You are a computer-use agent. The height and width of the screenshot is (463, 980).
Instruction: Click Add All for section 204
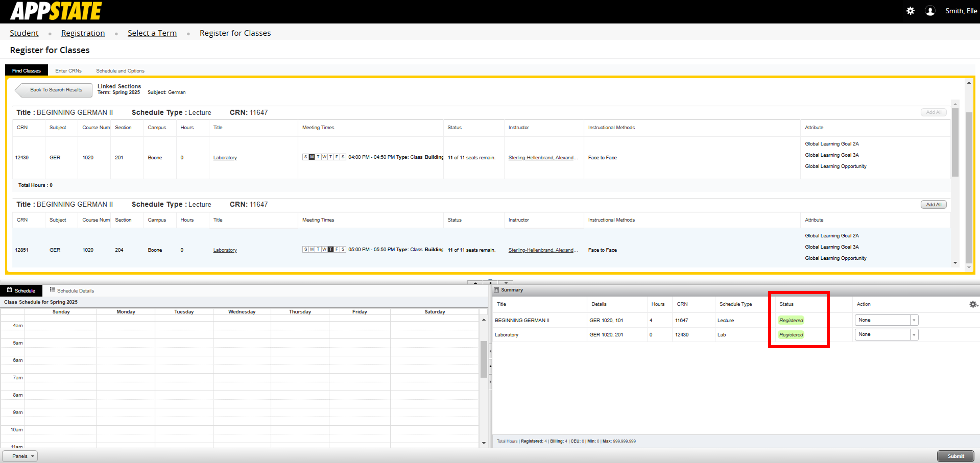tap(934, 204)
